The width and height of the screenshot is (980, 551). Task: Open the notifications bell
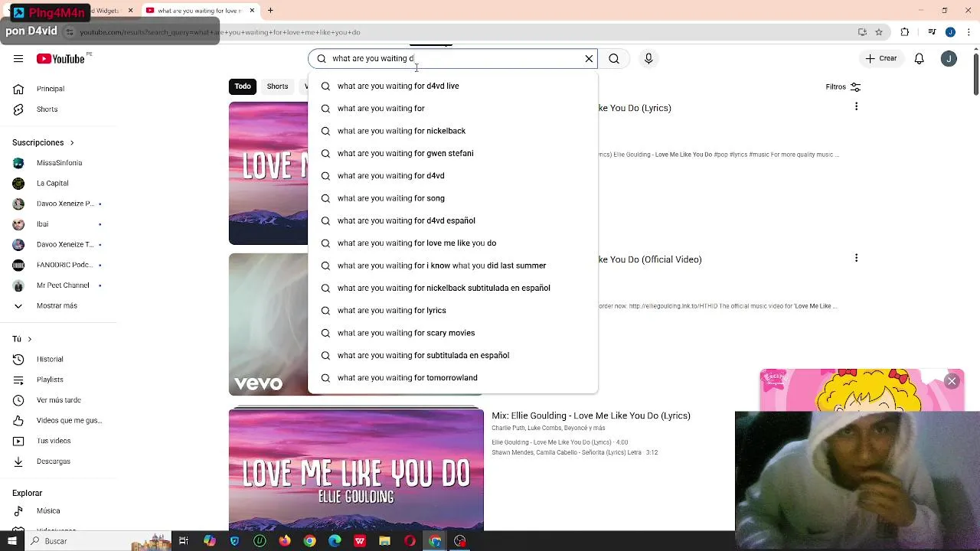pyautogui.click(x=920, y=59)
